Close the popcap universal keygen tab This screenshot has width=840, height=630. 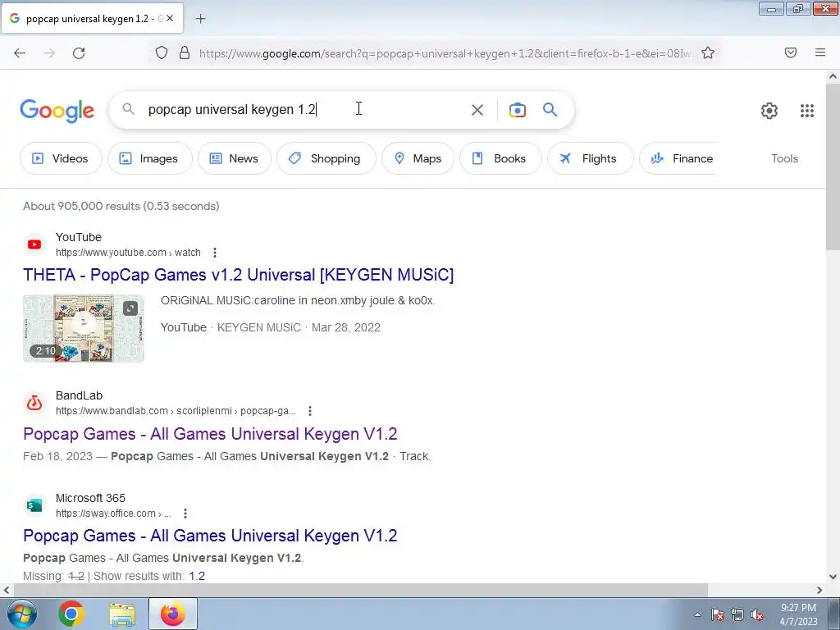pyautogui.click(x=169, y=18)
